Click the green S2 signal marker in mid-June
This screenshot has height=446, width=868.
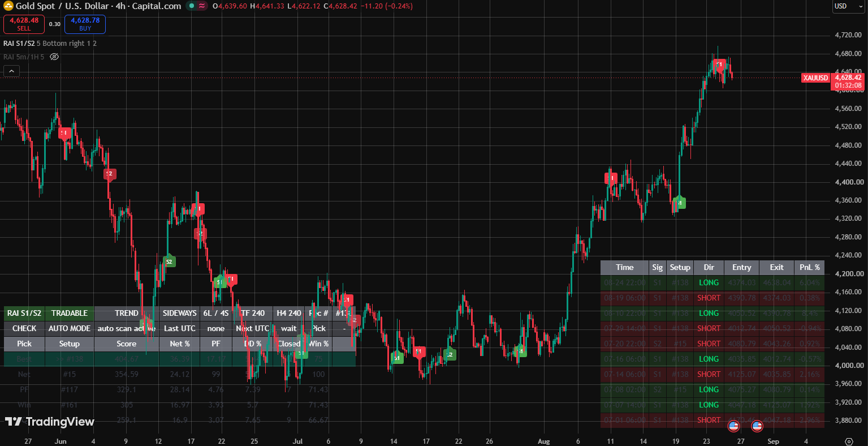(169, 261)
